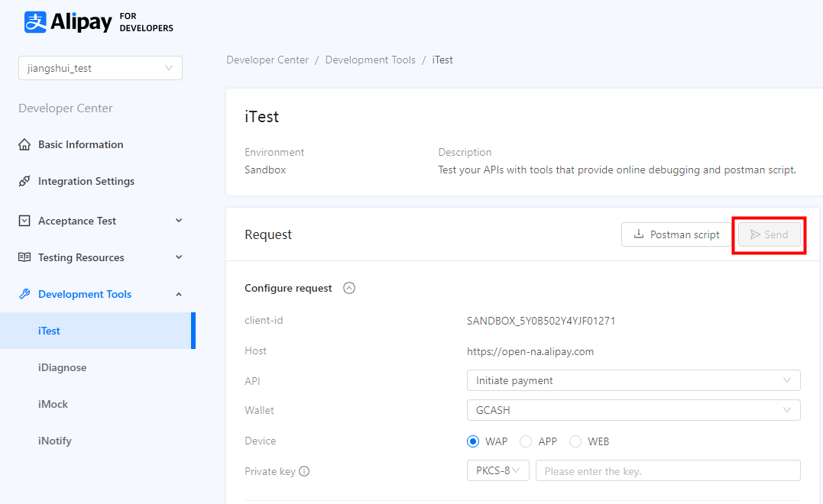
Task: Select the WEB device radio button
Action: pyautogui.click(x=575, y=441)
